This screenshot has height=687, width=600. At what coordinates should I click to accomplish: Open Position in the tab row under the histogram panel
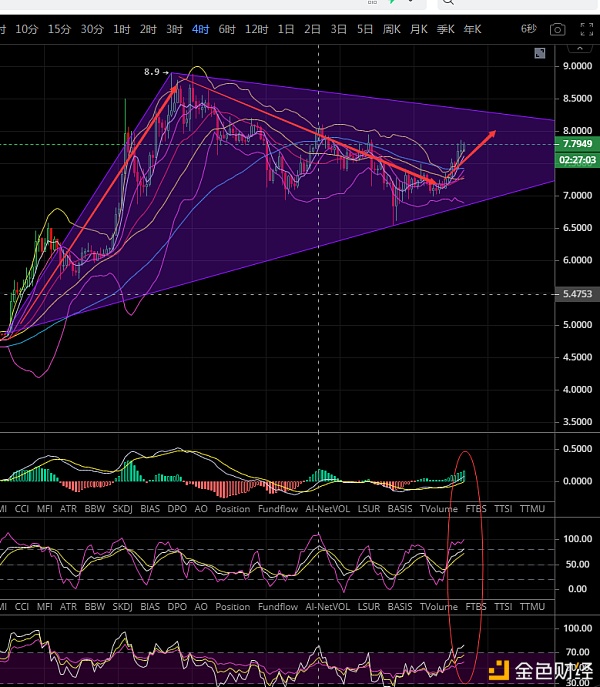233,509
